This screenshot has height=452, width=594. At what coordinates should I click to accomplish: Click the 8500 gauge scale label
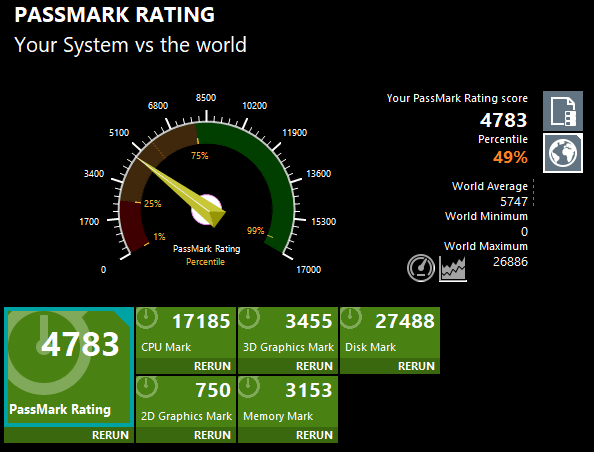pyautogui.click(x=206, y=98)
